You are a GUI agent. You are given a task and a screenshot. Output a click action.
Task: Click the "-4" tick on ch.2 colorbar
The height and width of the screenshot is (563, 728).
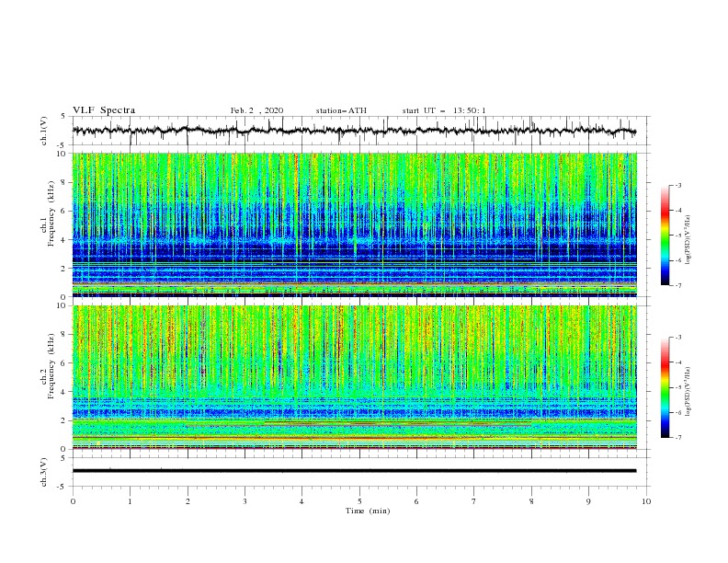point(678,362)
